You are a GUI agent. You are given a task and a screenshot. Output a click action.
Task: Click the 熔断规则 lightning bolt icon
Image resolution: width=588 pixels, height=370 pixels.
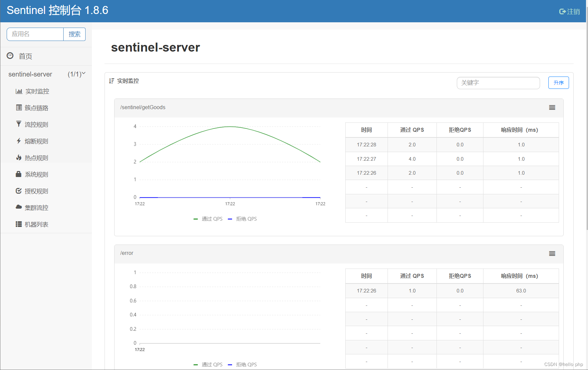click(x=19, y=141)
